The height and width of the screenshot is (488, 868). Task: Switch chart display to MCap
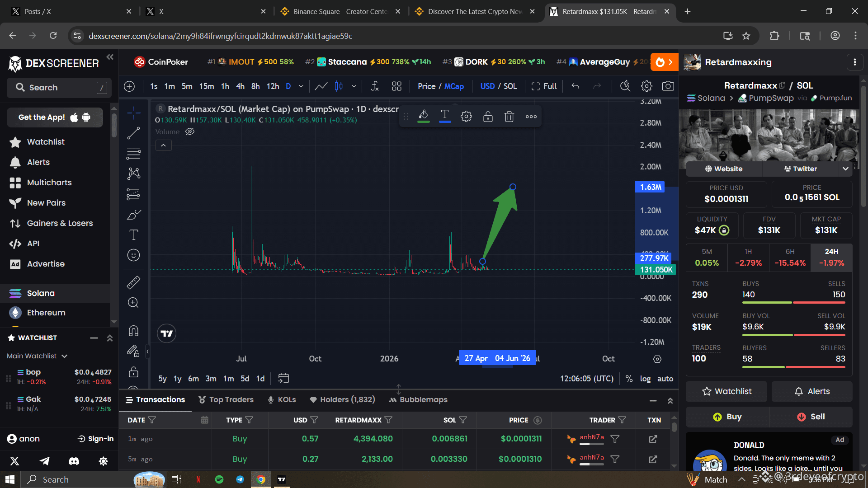tap(454, 86)
